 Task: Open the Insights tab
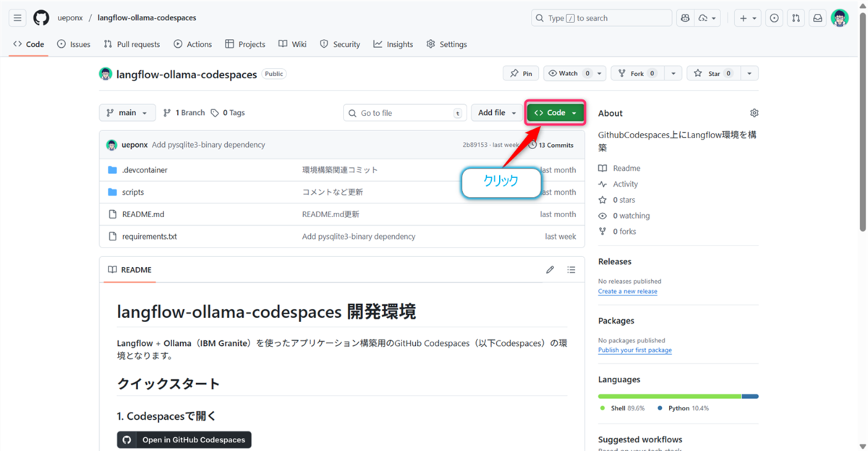pos(393,44)
